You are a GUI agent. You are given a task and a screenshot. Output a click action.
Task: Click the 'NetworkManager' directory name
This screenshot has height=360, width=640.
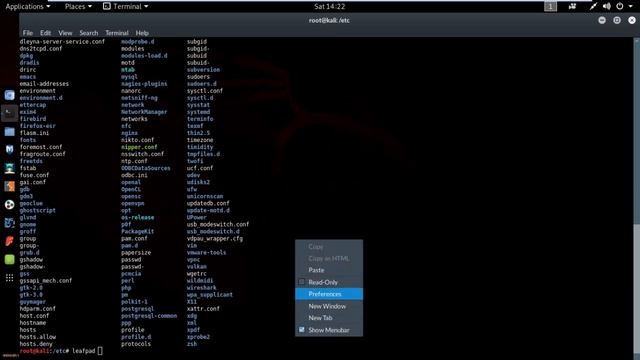tap(144, 112)
